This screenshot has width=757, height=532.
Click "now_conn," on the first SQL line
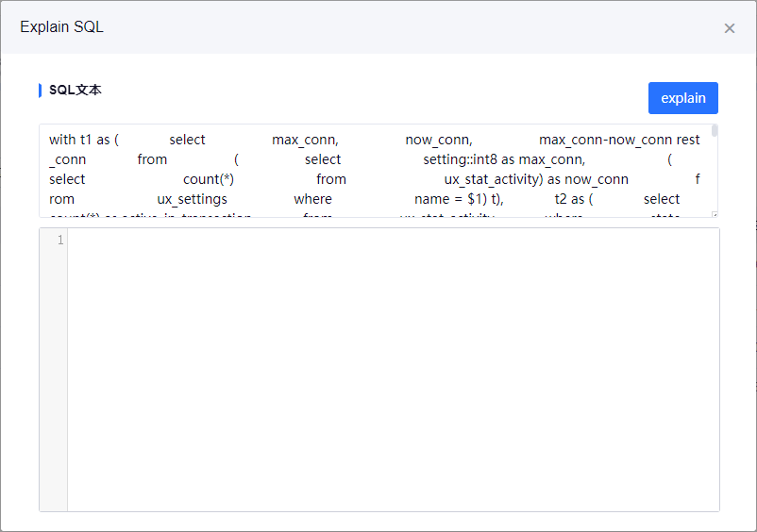click(438, 140)
